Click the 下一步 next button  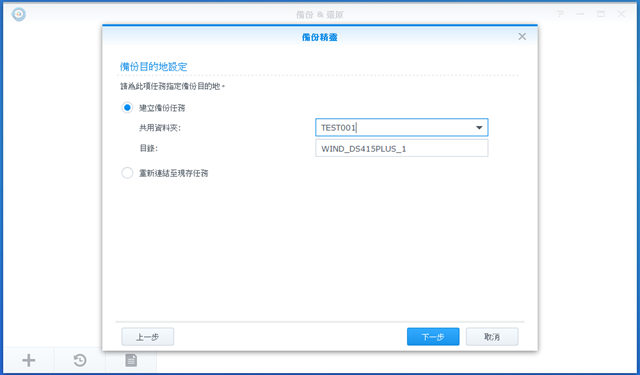click(433, 337)
